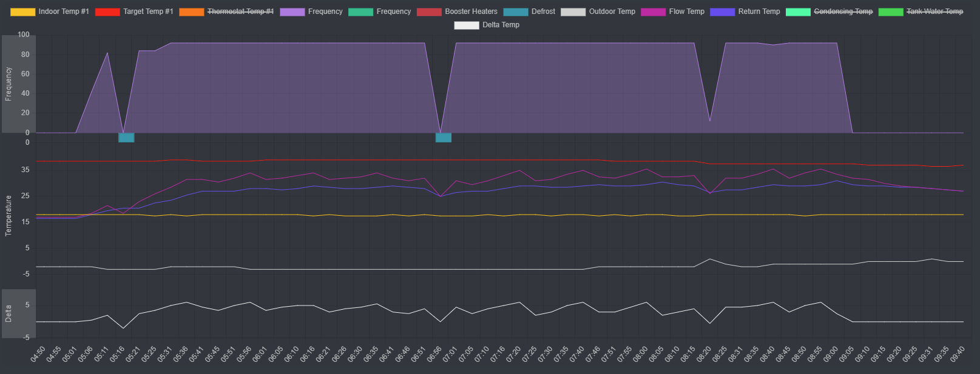Click the Frequency y-axis title
The width and height of the screenshot is (980, 374).
(8, 84)
